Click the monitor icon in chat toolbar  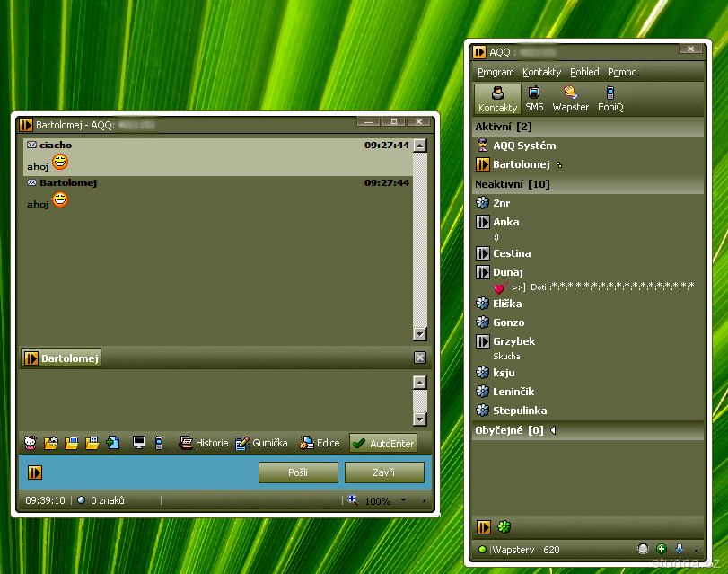(139, 443)
